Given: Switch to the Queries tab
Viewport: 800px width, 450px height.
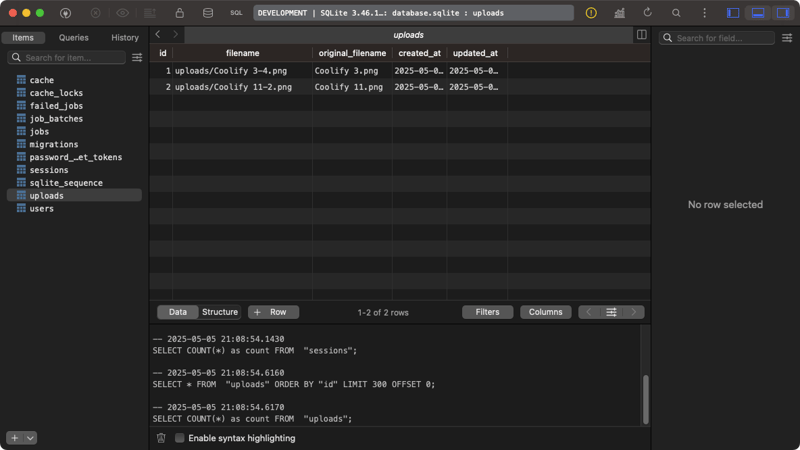Looking at the screenshot, I should coord(73,37).
